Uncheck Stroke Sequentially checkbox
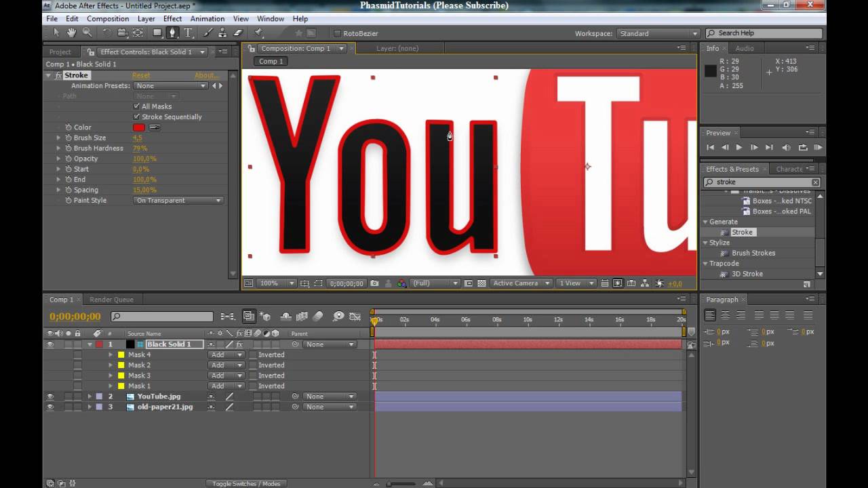This screenshot has height=488, width=868. tap(137, 117)
